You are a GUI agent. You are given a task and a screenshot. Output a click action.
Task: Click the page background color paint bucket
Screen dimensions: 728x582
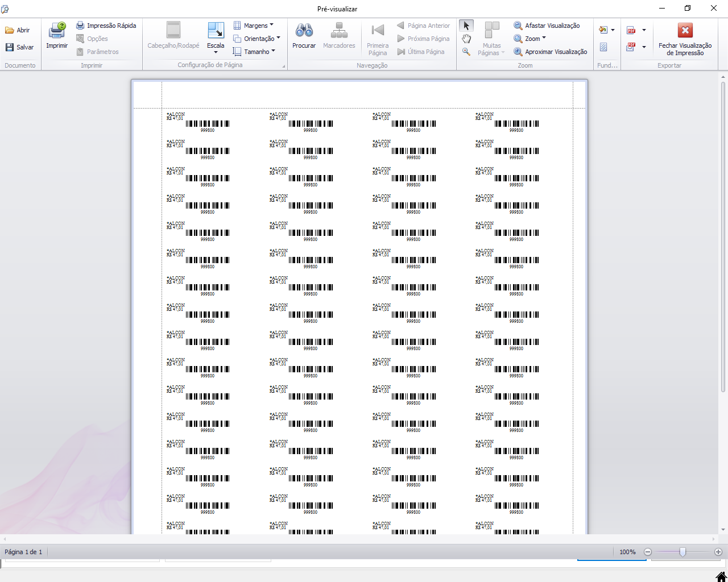(603, 30)
